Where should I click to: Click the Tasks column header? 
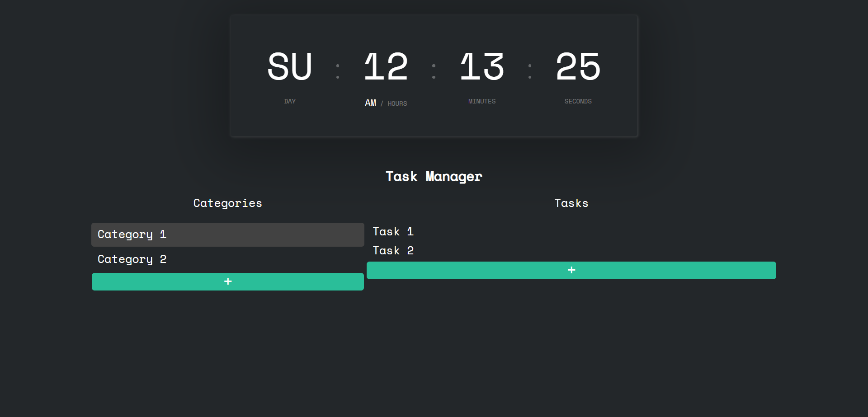(x=571, y=203)
